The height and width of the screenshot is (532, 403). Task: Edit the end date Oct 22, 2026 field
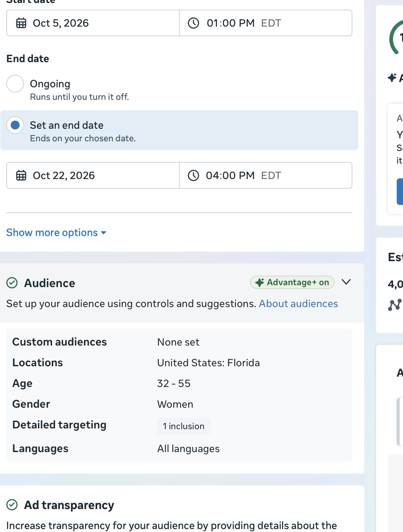[93, 175]
